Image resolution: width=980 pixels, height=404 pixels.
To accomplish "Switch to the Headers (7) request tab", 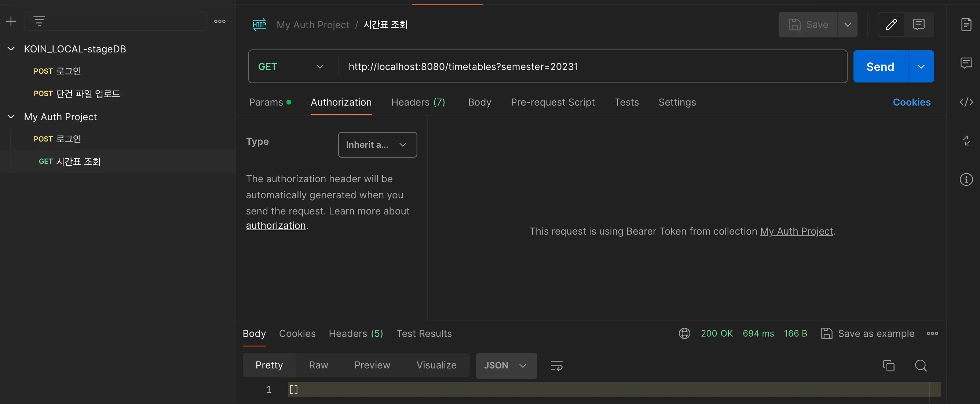I will 418,102.
